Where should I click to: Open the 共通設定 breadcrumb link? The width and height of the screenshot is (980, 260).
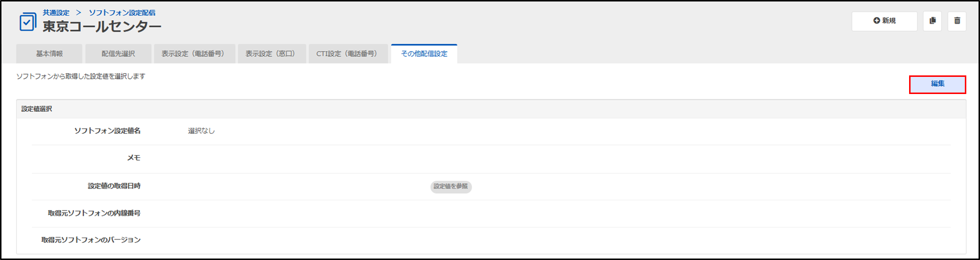click(56, 13)
